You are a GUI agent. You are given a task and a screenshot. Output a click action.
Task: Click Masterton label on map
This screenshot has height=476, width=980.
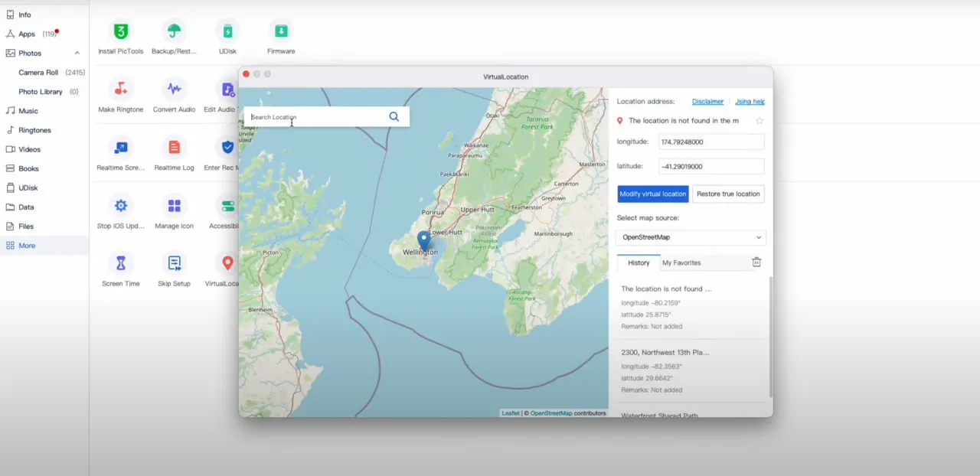592,165
